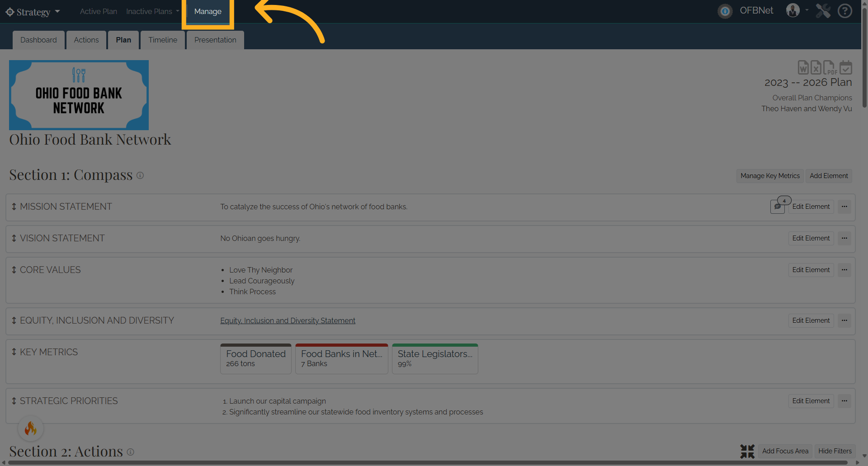
Task: Toggle Hide Filters button
Action: coord(835,451)
